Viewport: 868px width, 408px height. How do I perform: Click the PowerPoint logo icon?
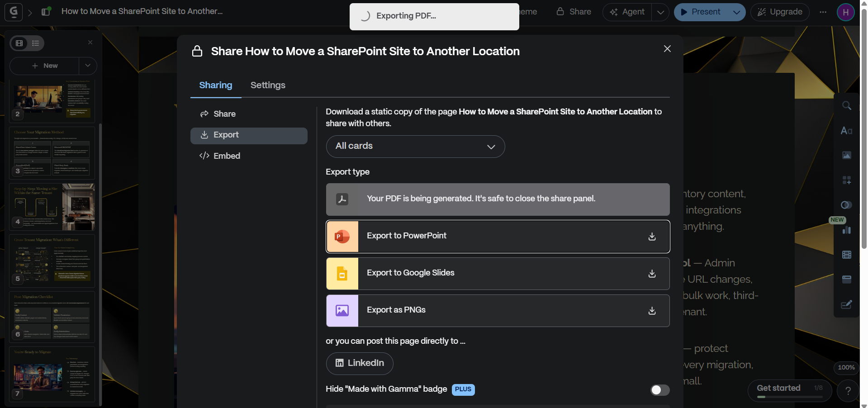tap(342, 237)
